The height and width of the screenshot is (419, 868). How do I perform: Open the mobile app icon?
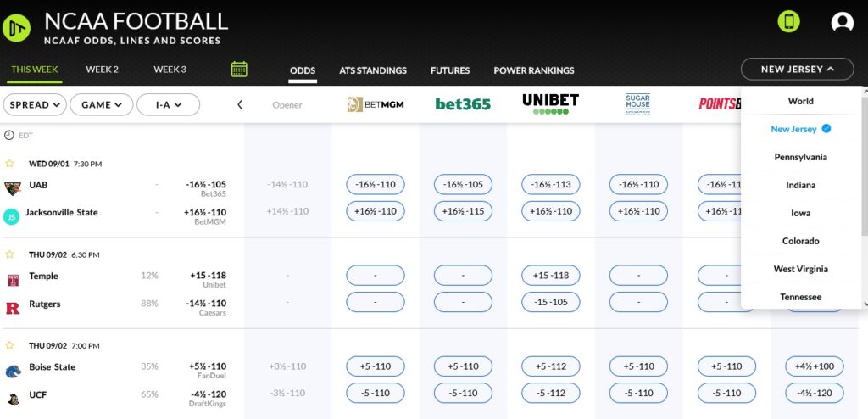788,21
